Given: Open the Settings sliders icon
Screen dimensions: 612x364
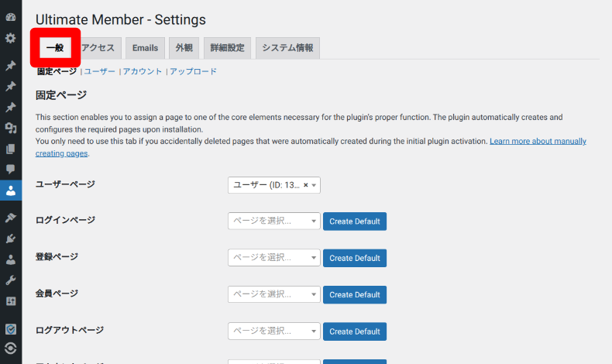Looking at the screenshot, I should coord(11,301).
